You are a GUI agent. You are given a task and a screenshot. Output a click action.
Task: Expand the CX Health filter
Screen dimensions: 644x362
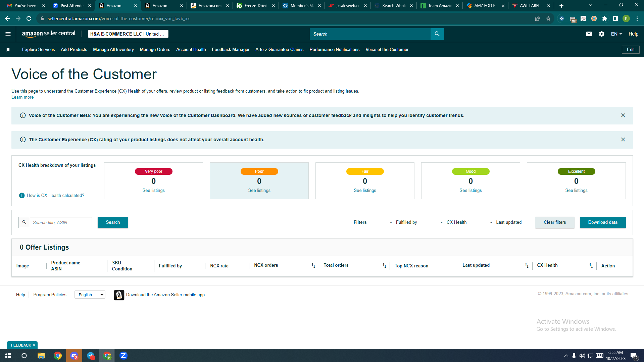click(x=453, y=222)
